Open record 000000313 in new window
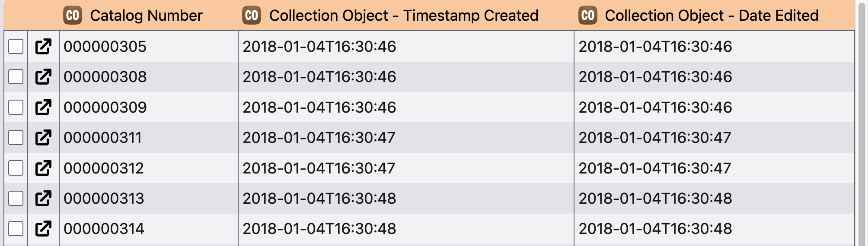The height and width of the screenshot is (246, 868). (x=43, y=199)
